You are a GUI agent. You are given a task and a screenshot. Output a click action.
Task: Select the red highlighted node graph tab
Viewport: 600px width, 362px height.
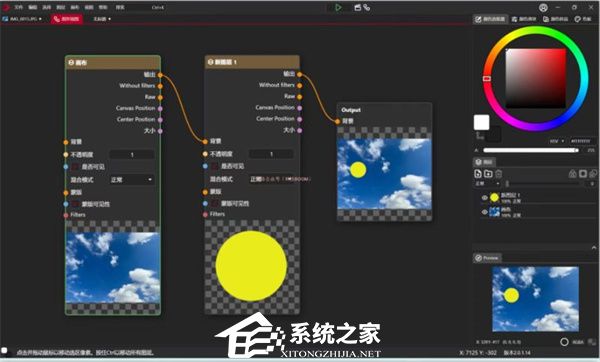67,19
